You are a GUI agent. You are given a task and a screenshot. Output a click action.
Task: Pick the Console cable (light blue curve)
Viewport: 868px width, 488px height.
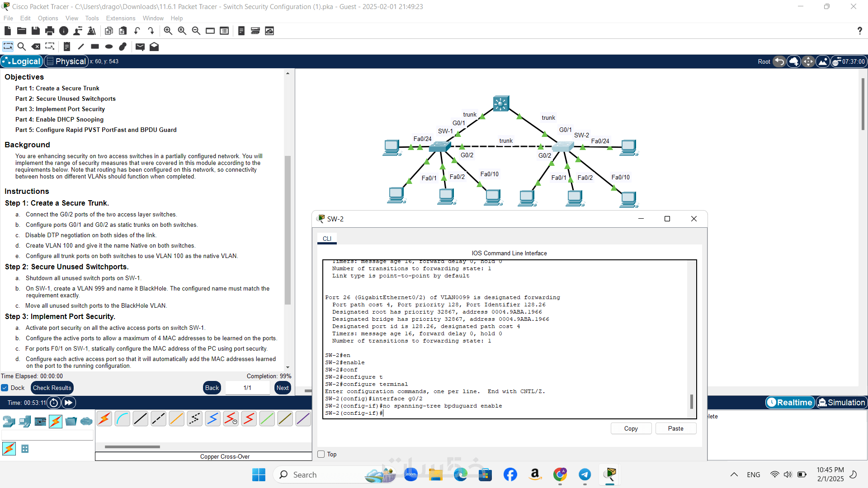(x=122, y=419)
